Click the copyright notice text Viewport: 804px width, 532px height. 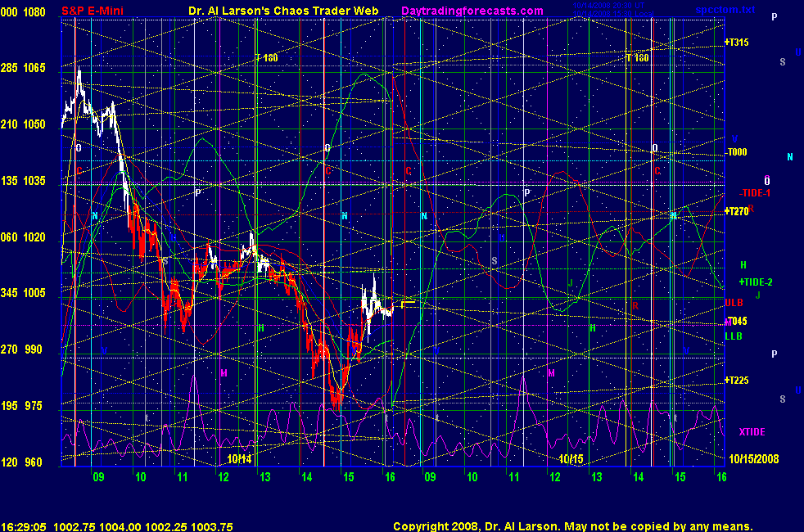572,526
